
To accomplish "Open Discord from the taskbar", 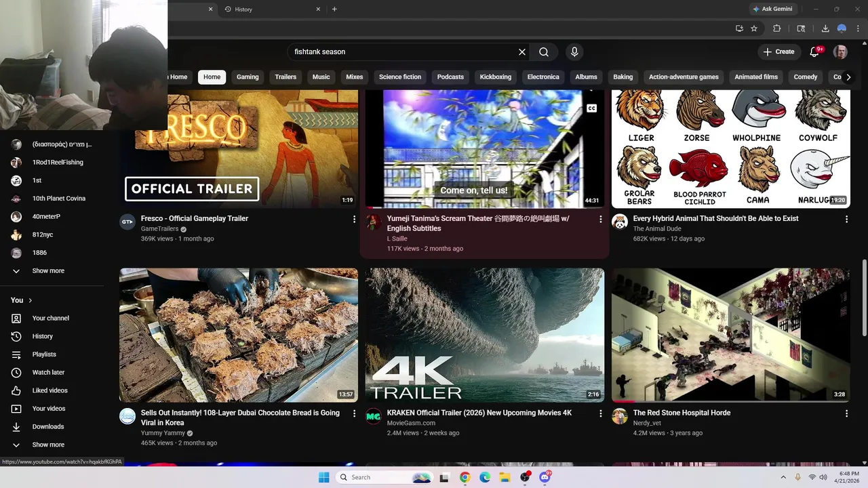I will 545,477.
